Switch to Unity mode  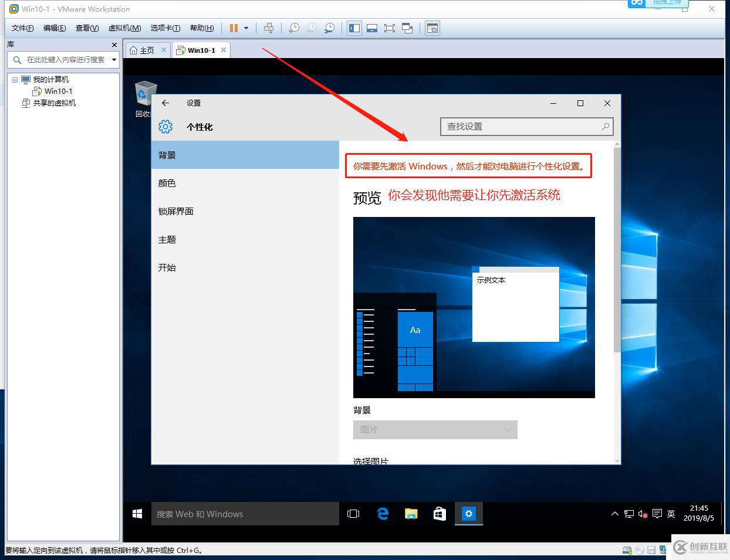(x=408, y=28)
